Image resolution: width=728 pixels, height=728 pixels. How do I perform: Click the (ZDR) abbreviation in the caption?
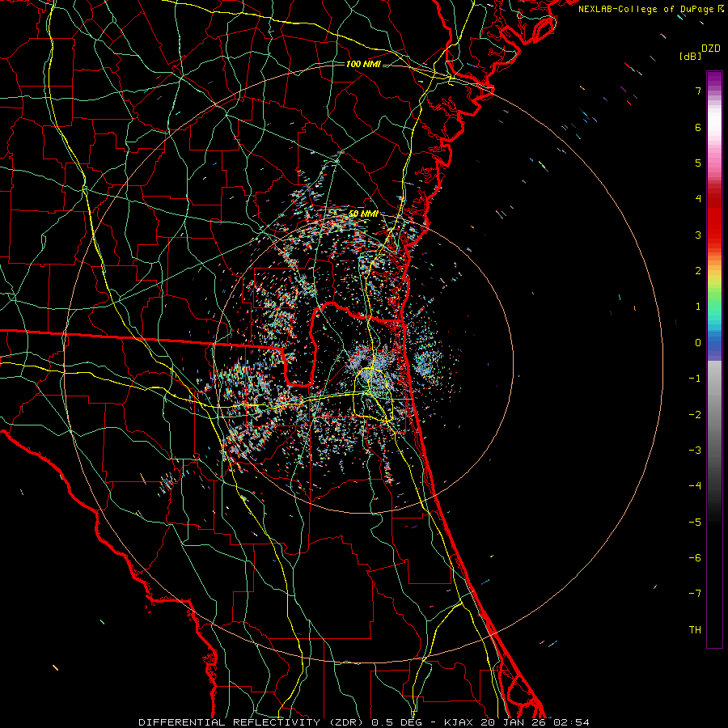coord(348,722)
